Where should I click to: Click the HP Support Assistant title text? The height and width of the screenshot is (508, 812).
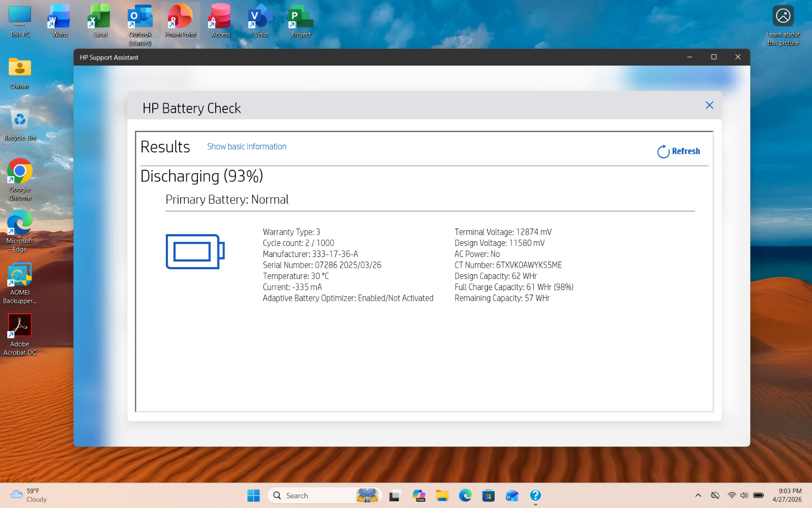(x=109, y=57)
